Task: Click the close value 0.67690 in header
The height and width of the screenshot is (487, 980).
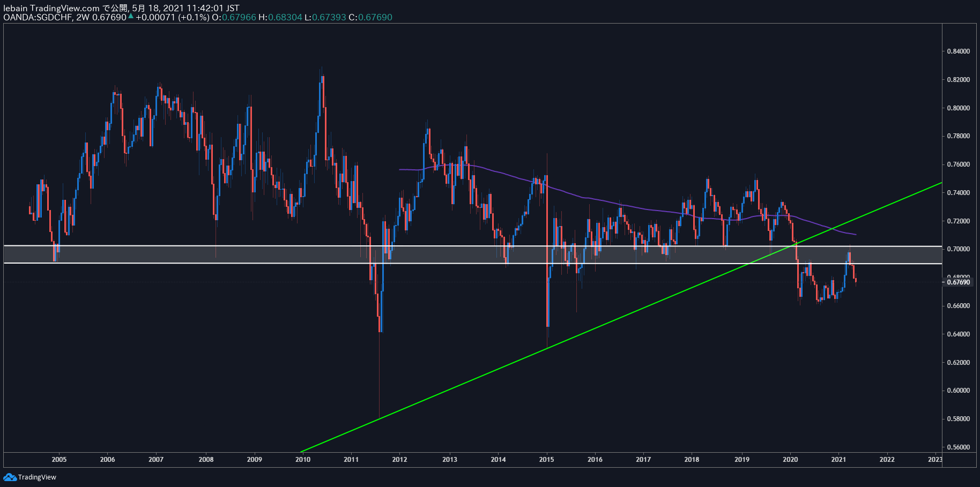Action: click(375, 17)
